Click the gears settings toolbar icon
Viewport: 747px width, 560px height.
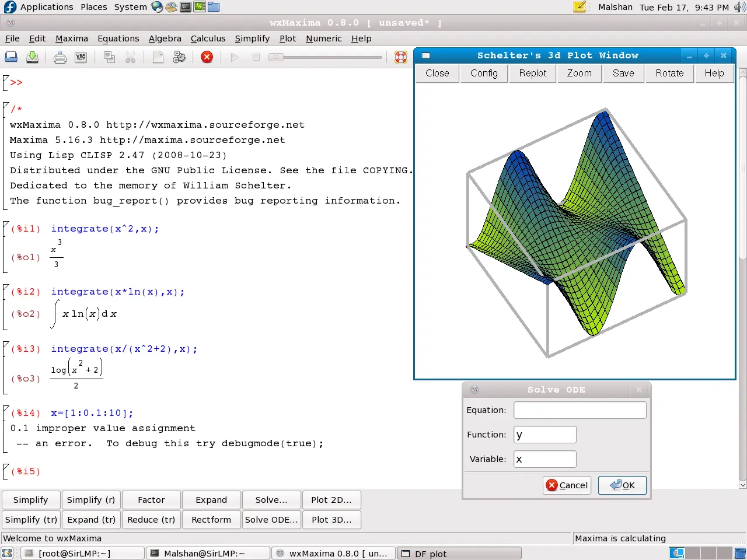pos(179,57)
